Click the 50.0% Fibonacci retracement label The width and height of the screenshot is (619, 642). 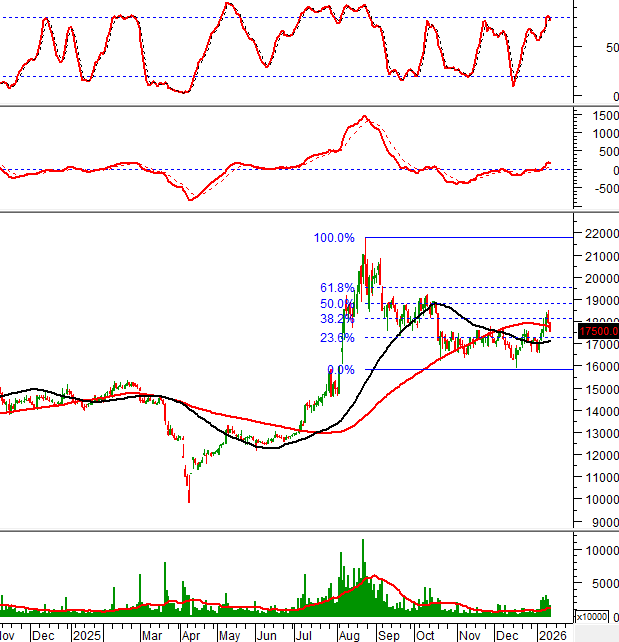pyautogui.click(x=338, y=304)
